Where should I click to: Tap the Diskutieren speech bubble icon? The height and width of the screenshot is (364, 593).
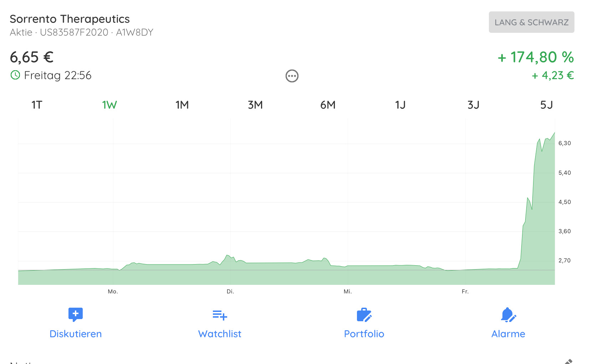pyautogui.click(x=76, y=315)
